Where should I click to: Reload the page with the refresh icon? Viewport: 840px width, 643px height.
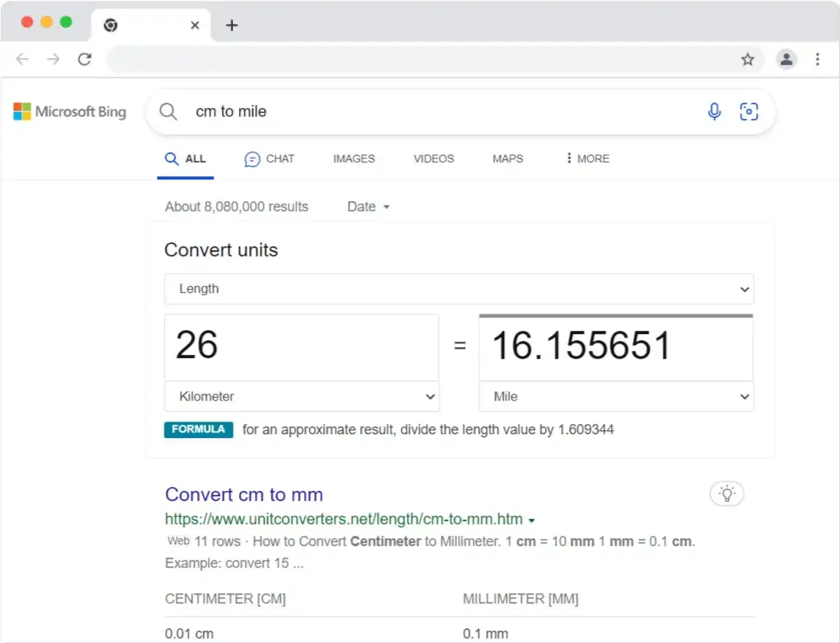click(x=85, y=59)
